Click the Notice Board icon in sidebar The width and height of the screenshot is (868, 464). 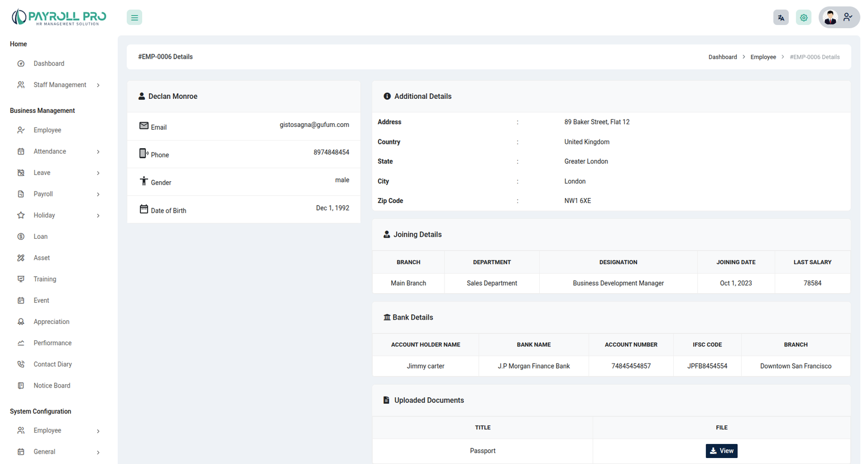(x=21, y=386)
